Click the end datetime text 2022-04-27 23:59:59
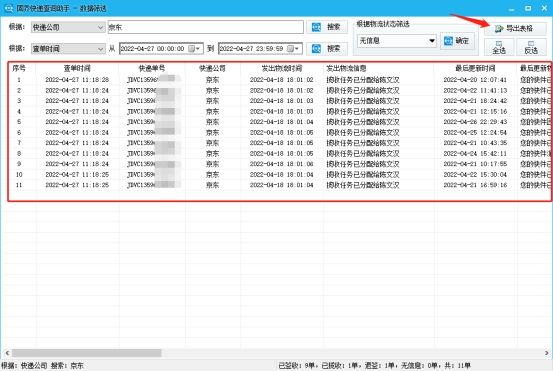The width and height of the screenshot is (553, 371). click(x=251, y=48)
